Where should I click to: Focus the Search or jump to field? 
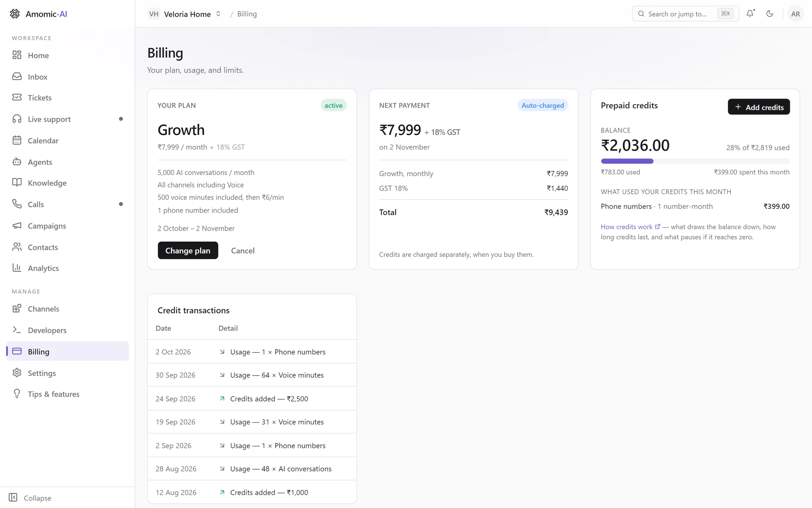tap(685, 14)
